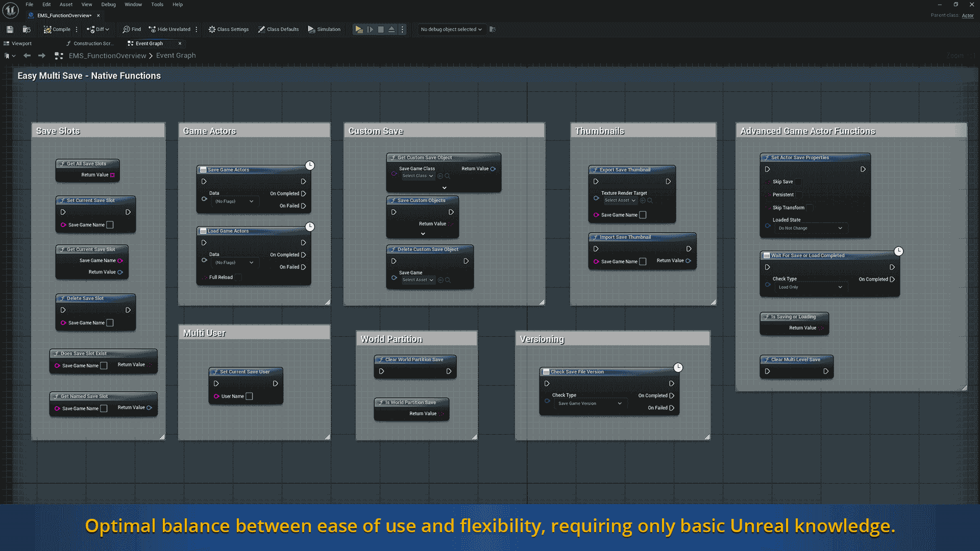Open the bookmarks dropdown icon
Screen dimensions: 980x551
coord(10,56)
